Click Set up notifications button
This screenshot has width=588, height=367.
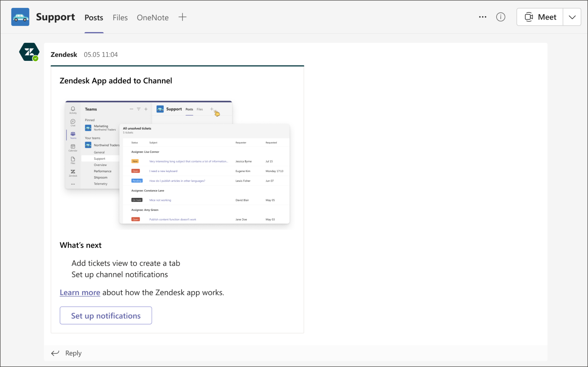pyautogui.click(x=106, y=316)
